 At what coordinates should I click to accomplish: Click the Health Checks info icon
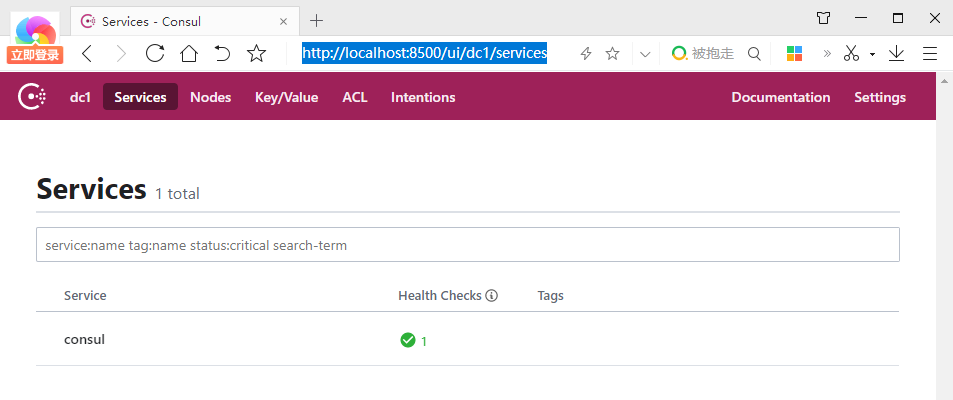coord(492,296)
